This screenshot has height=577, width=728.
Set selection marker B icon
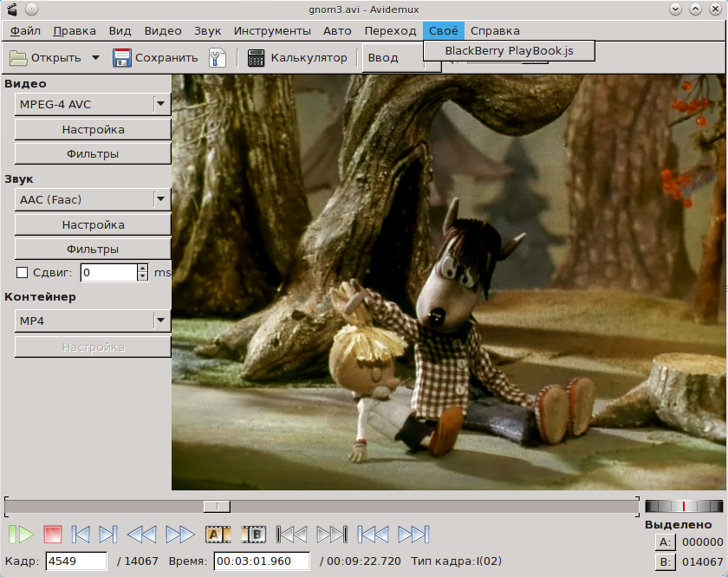click(x=253, y=535)
